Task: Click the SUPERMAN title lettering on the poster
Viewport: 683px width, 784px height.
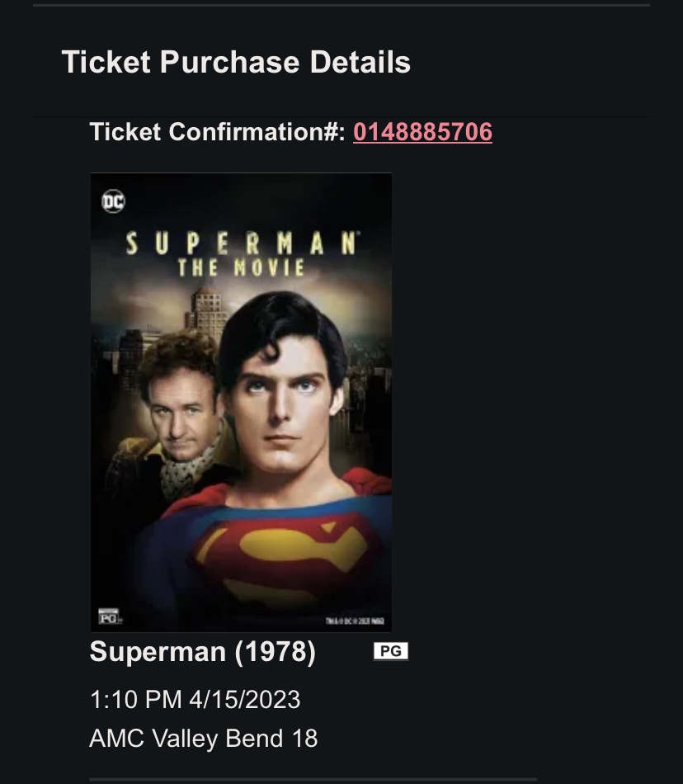Action: point(241,243)
